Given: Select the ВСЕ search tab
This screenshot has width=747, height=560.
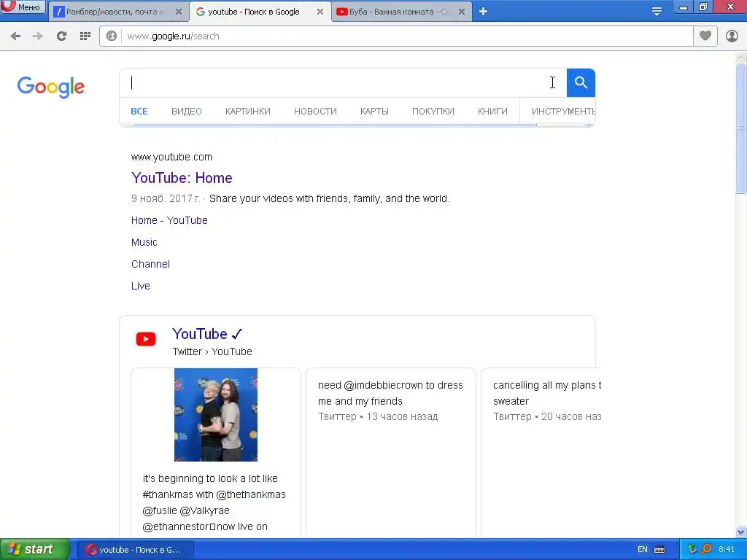Looking at the screenshot, I should 139,112.
